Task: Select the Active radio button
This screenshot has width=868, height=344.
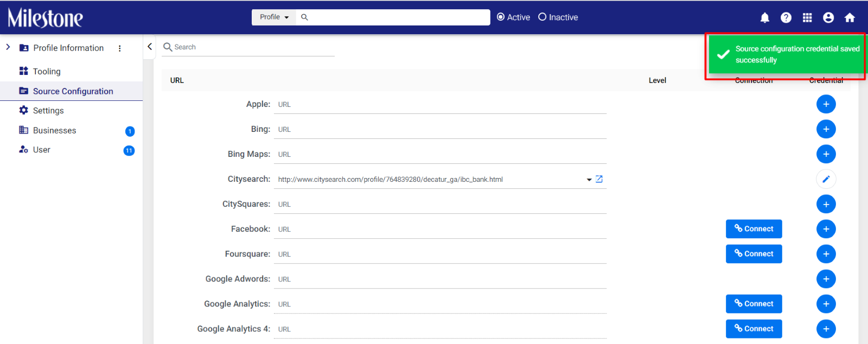Action: (x=501, y=17)
